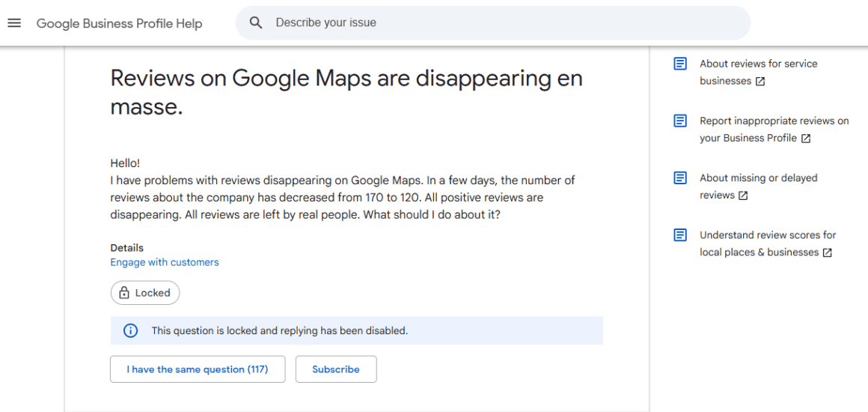The image size is (868, 412).
Task: Click the text about question being locked
Action: point(280,331)
